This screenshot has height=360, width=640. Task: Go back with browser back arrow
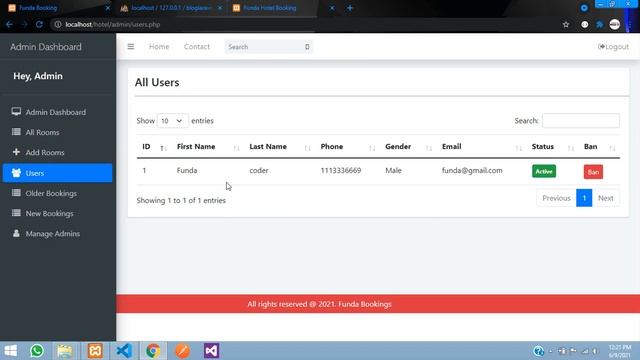click(9, 24)
